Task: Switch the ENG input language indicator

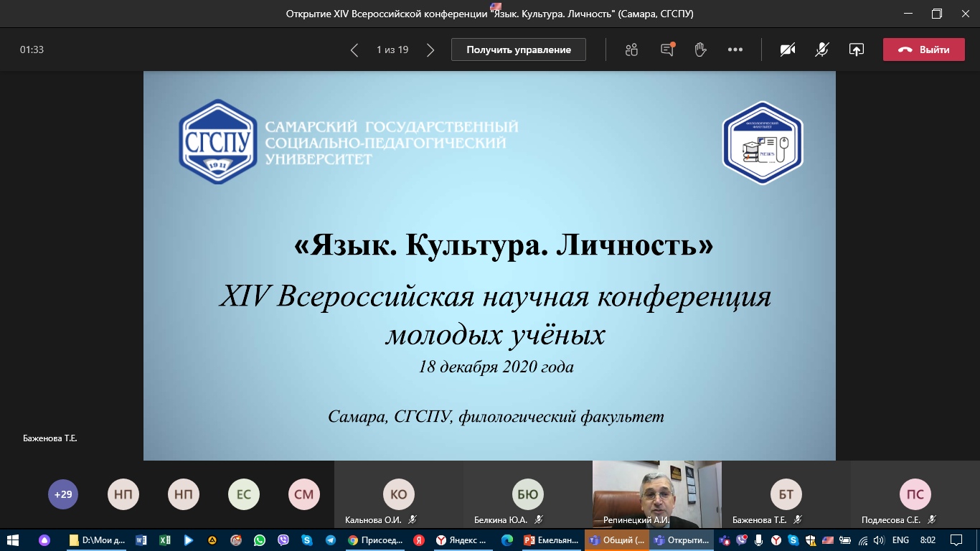Action: 900,540
